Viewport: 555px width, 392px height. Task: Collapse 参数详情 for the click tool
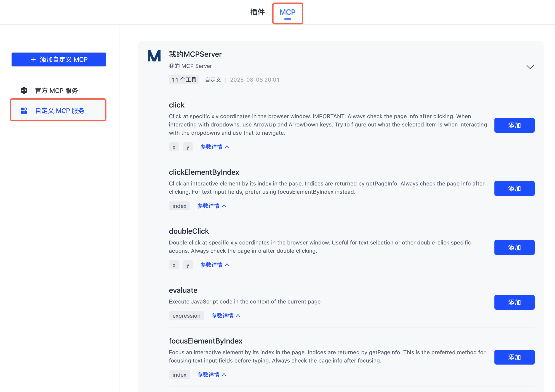[215, 147]
